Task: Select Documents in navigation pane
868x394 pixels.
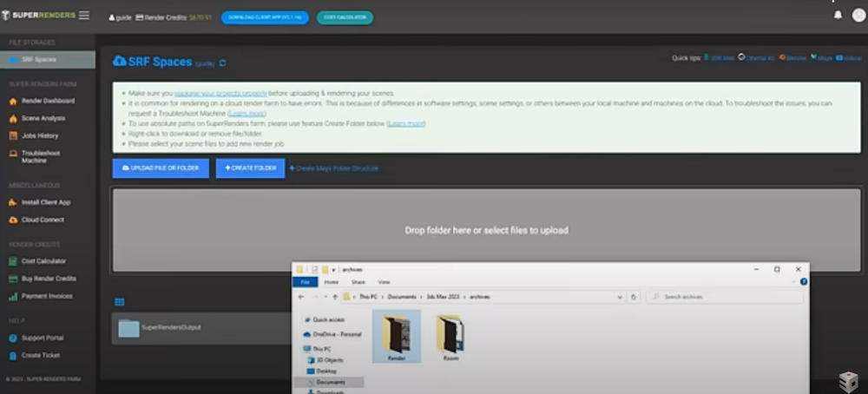Action: click(329, 383)
